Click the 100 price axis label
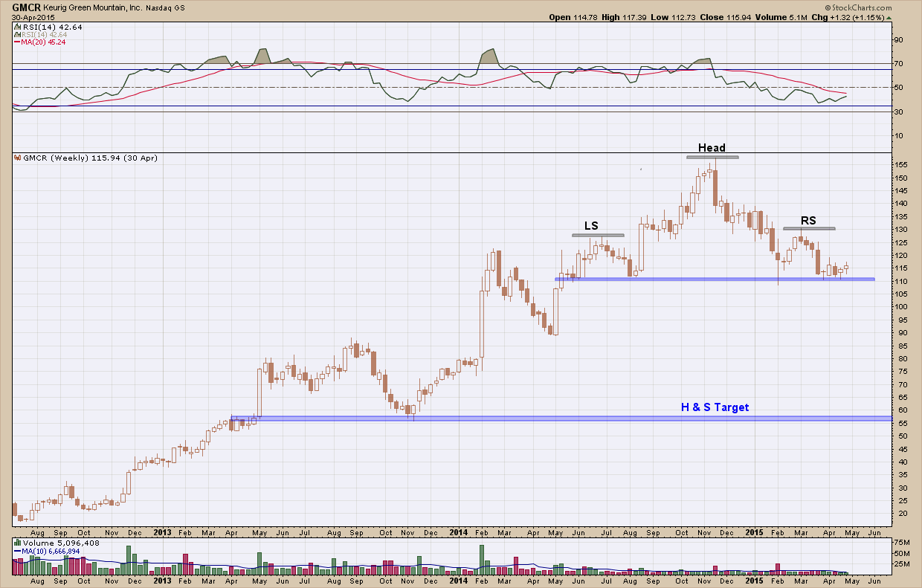This screenshot has height=588, width=922. coord(902,307)
